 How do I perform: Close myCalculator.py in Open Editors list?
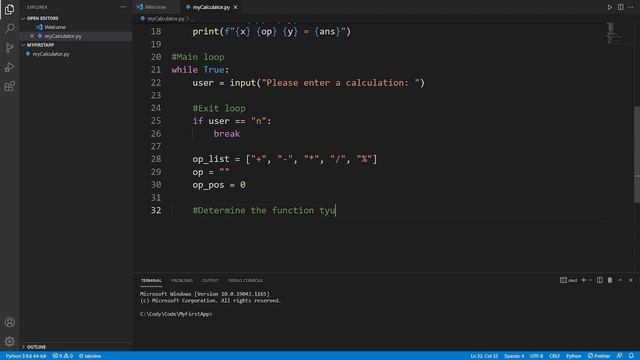coord(32,36)
